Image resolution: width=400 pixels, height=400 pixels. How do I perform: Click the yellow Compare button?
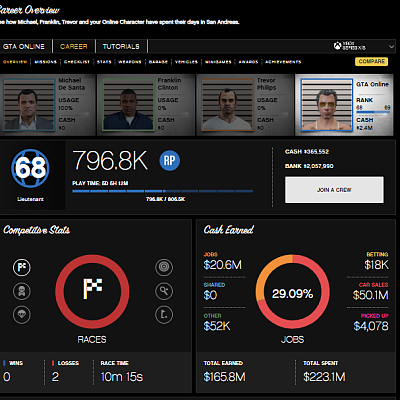pos(372,61)
